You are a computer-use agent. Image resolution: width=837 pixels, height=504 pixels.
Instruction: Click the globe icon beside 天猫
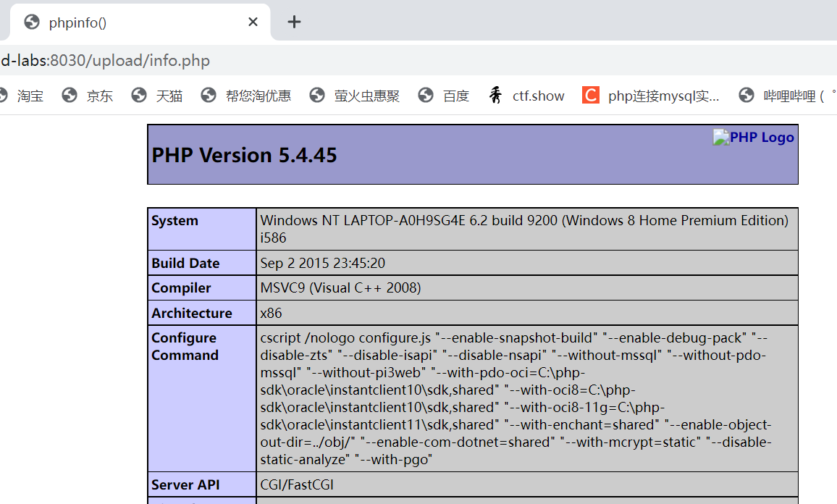[139, 96]
